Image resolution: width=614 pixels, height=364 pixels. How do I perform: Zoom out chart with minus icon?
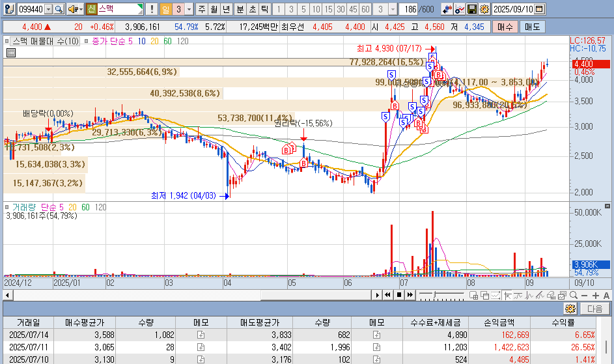coord(584,296)
